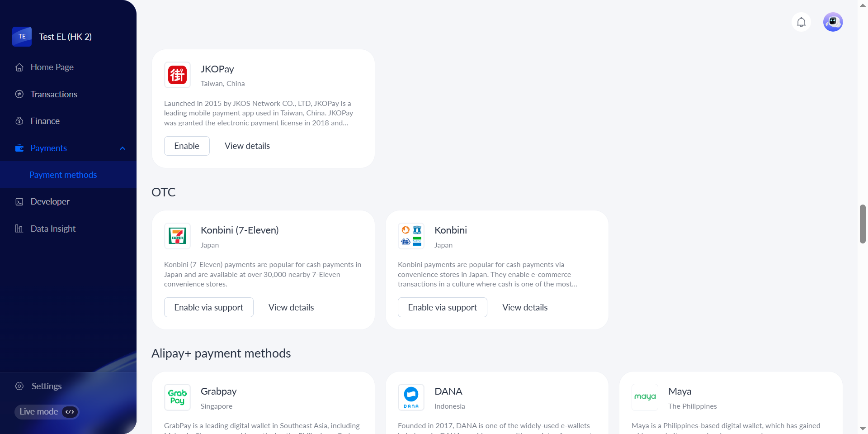Go to Data Insight section
Viewport: 868px width, 434px height.
(53, 229)
